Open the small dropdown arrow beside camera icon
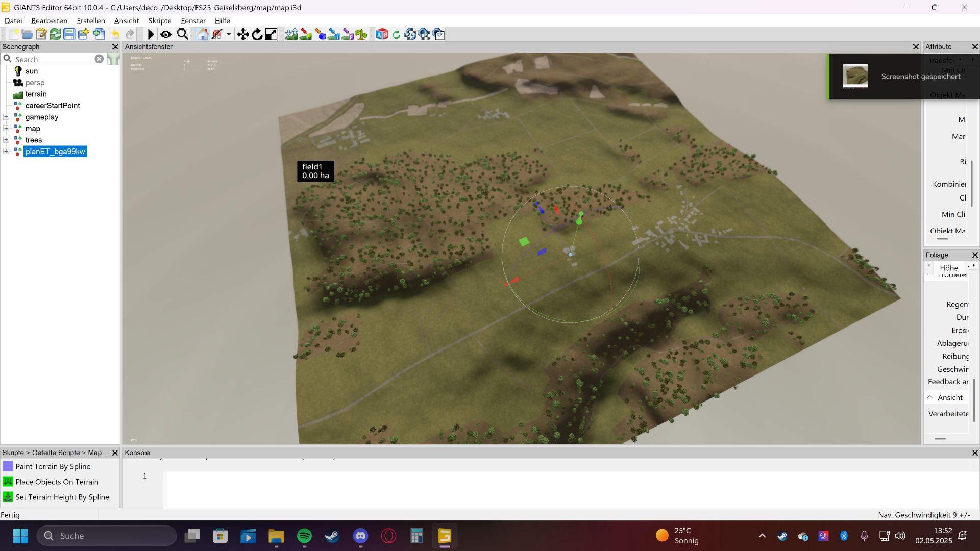Image resolution: width=980 pixels, height=551 pixels. (x=229, y=34)
